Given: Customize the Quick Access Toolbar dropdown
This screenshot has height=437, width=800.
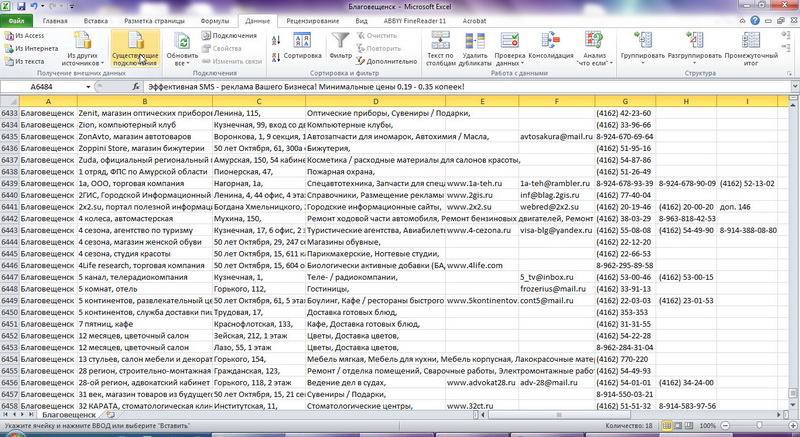Looking at the screenshot, I should tap(71, 7).
